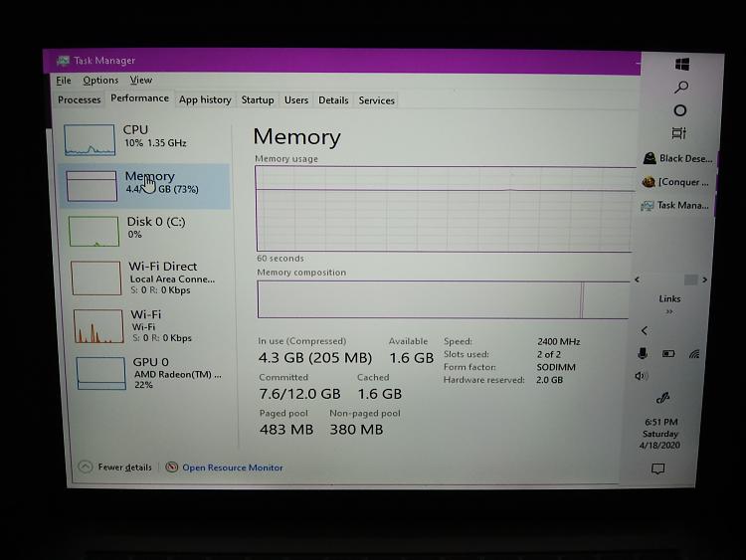This screenshot has height=560, width=746.
Task: Select Memory performance item
Action: 144,186
